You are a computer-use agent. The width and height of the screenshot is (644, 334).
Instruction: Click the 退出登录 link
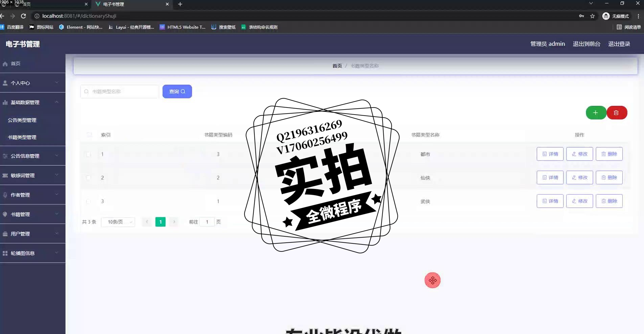(x=619, y=44)
